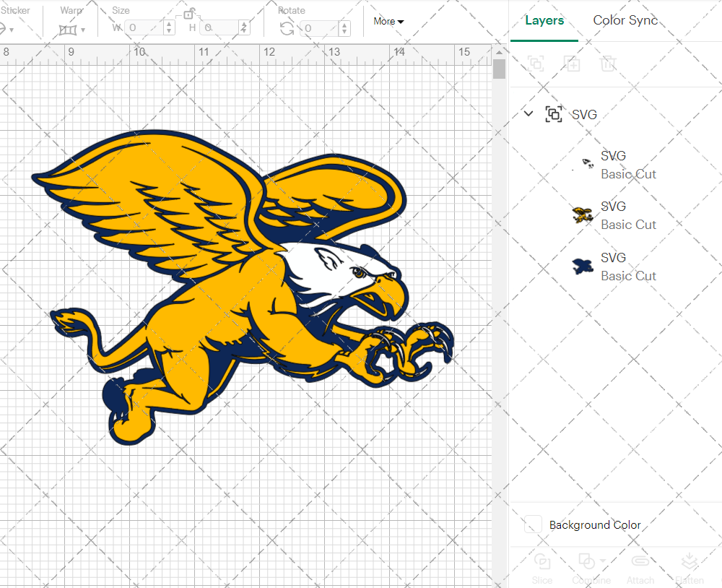The height and width of the screenshot is (588, 722).
Task: Click the add layer icon in Layers panel
Action: [x=573, y=64]
